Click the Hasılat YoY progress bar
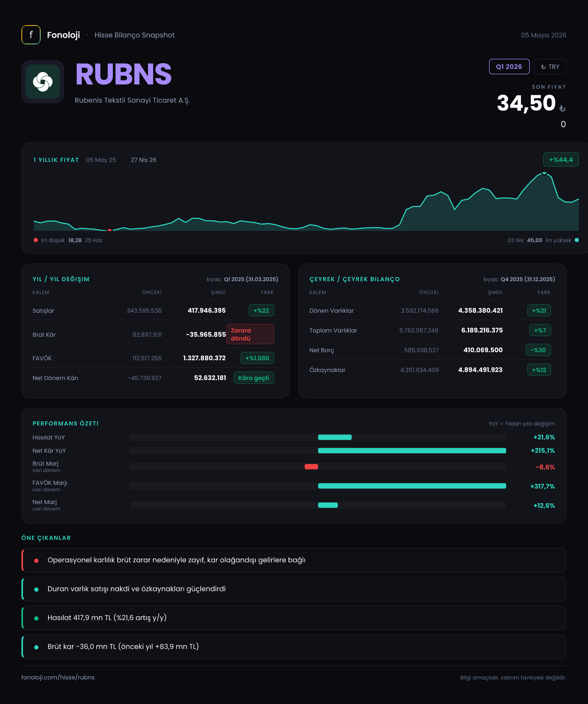 318,437
